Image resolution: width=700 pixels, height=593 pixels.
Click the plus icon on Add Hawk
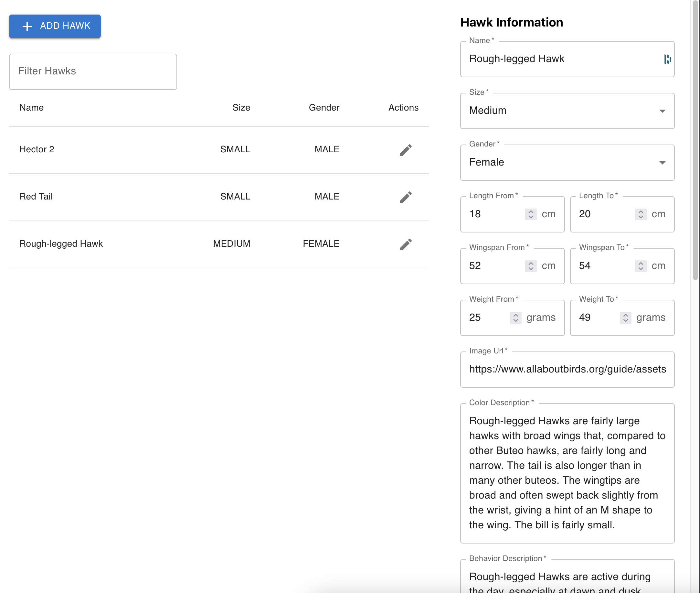[x=27, y=26]
